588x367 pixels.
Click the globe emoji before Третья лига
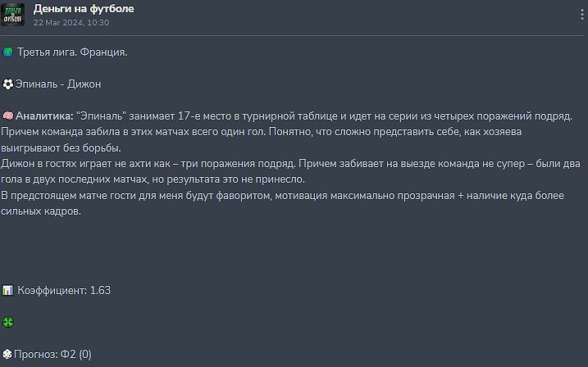pos(7,52)
